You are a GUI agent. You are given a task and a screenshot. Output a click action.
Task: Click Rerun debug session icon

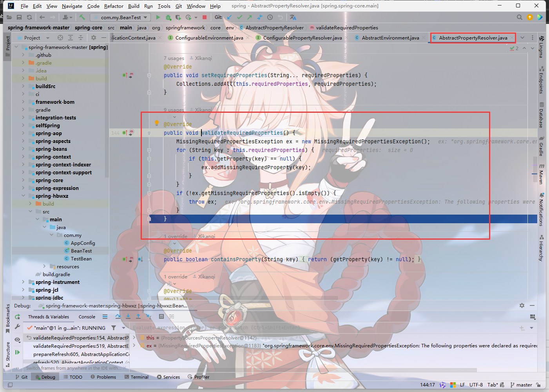[17, 316]
